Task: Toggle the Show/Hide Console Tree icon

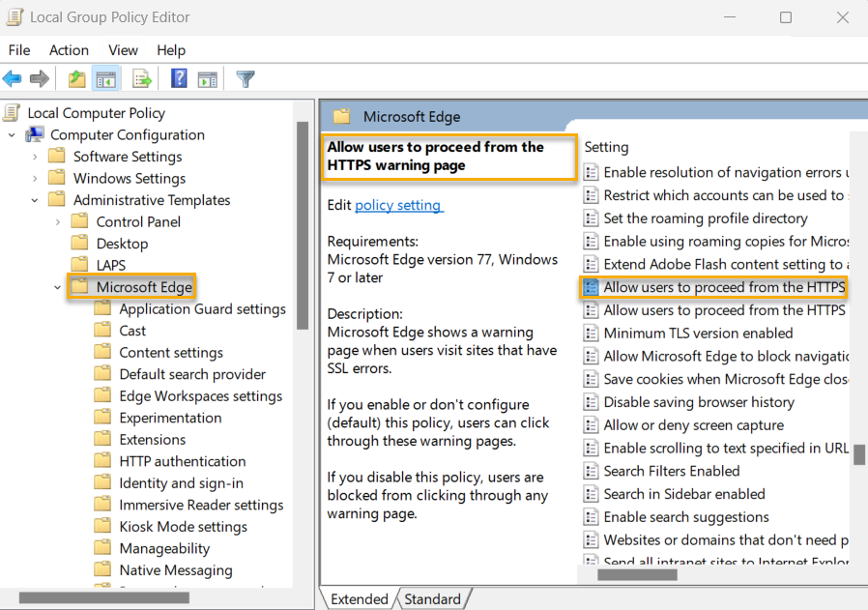Action: tap(106, 78)
